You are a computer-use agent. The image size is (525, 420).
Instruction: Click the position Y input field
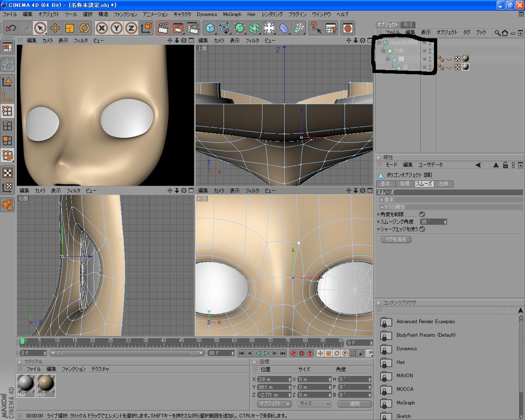click(x=274, y=387)
